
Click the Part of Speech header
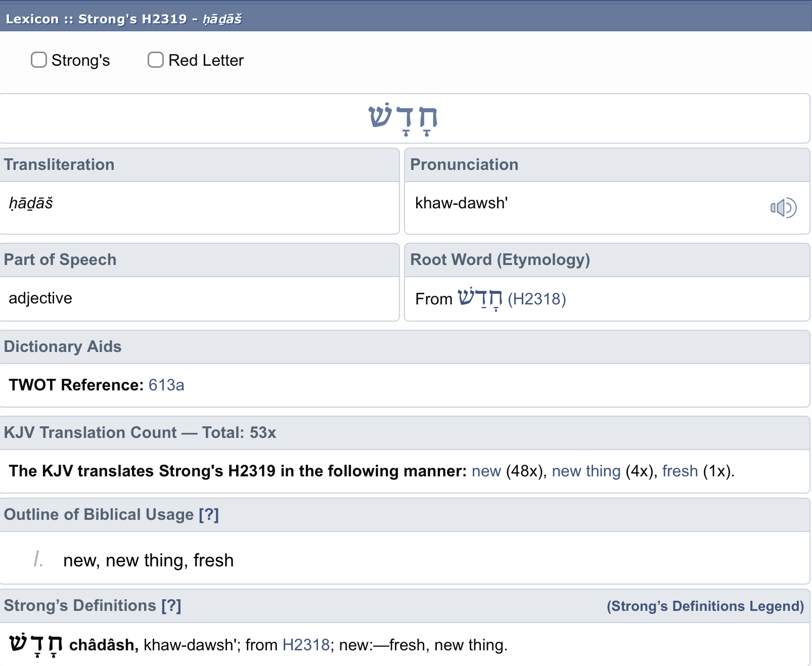[x=200, y=260]
